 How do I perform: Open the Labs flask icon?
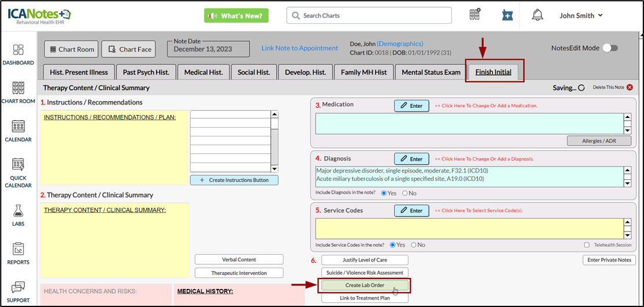(x=19, y=211)
